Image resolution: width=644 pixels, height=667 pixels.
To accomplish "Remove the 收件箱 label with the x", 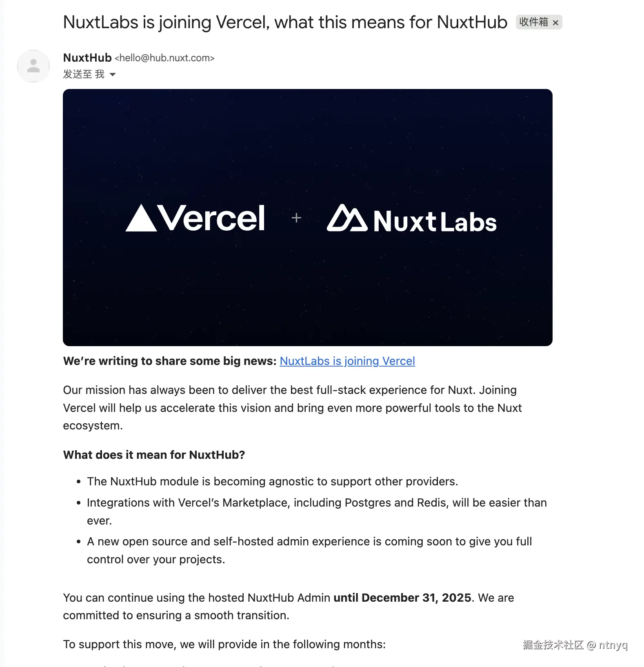I will [555, 23].
